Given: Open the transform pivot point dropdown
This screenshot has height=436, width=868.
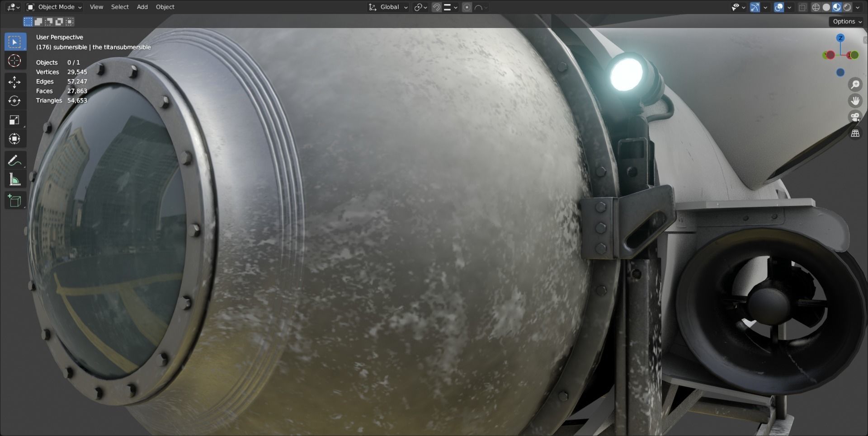Looking at the screenshot, I should point(421,7).
